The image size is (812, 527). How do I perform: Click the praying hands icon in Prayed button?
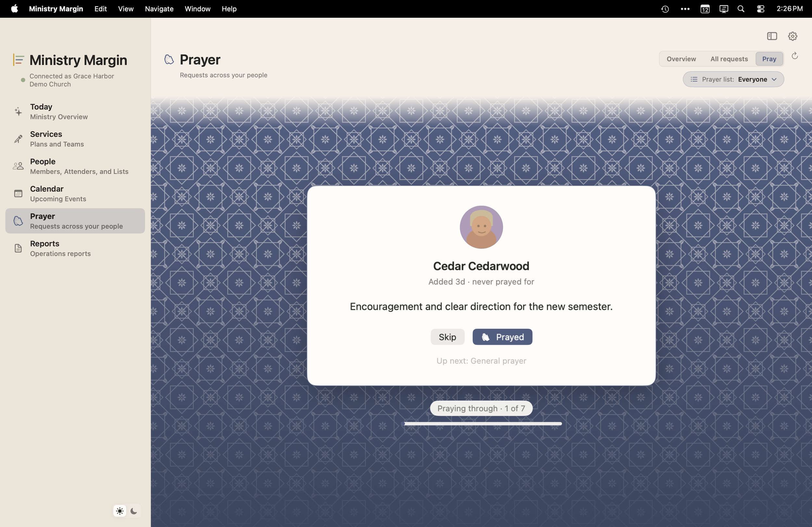coord(486,337)
